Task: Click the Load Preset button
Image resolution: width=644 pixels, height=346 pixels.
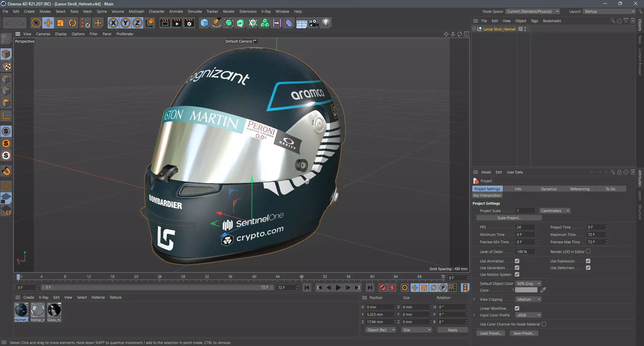Action: [x=490, y=333]
